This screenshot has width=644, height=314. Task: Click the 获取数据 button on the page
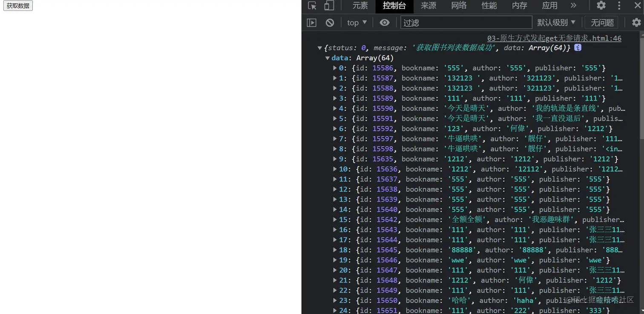tap(18, 6)
